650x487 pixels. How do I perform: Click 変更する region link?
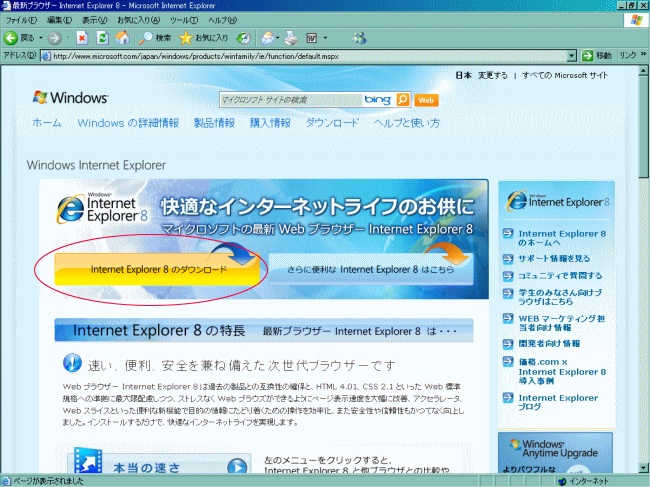pyautogui.click(x=492, y=75)
